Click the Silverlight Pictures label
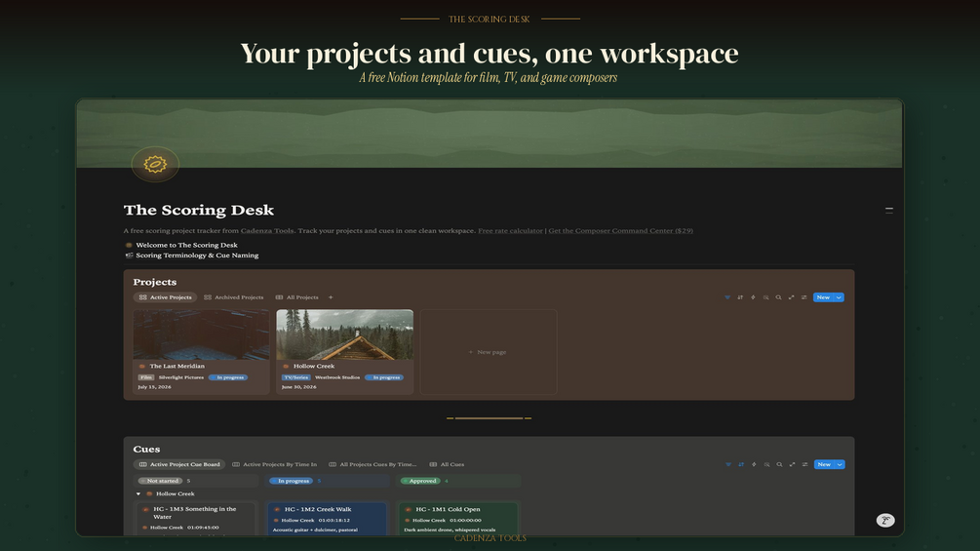The height and width of the screenshot is (551, 980). pyautogui.click(x=181, y=377)
